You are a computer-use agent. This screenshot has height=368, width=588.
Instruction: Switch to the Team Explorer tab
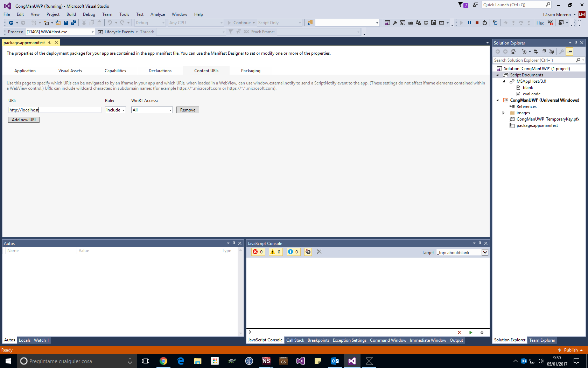542,340
